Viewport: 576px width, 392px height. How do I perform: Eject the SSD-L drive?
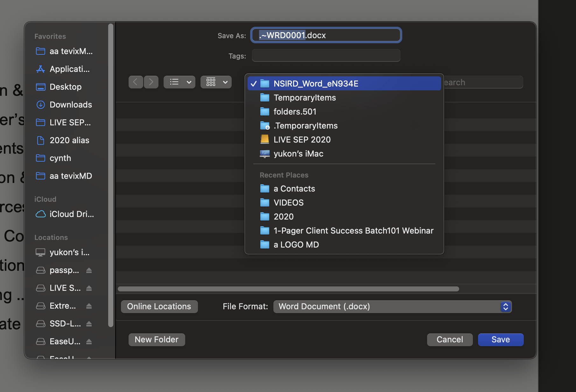click(89, 323)
